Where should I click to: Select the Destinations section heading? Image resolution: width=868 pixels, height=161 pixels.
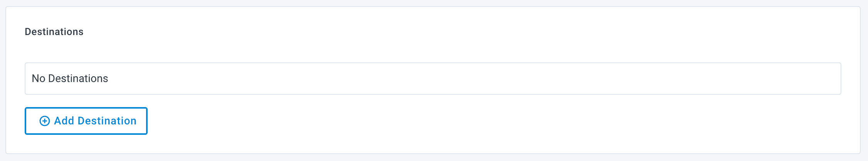54,32
